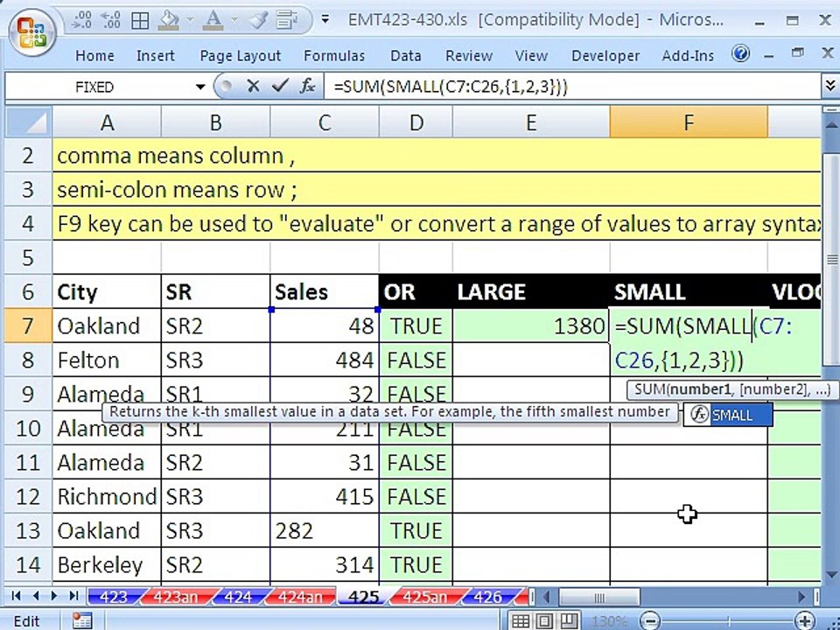Open the Insert ribbon tab
This screenshot has height=630, width=840.
tap(156, 56)
